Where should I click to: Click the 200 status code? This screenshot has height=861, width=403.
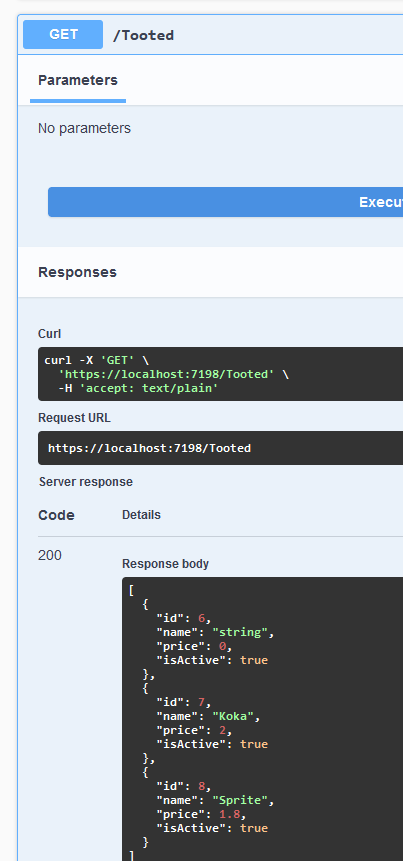click(x=50, y=556)
